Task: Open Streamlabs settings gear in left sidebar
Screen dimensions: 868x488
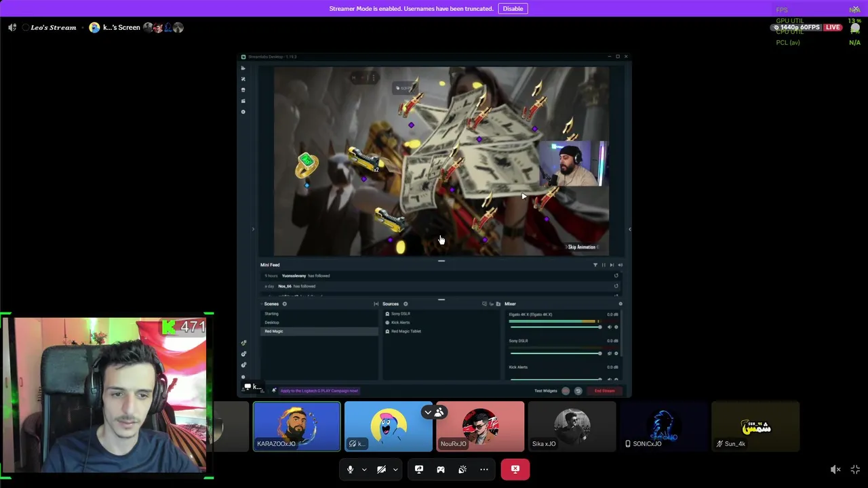Action: [243, 376]
